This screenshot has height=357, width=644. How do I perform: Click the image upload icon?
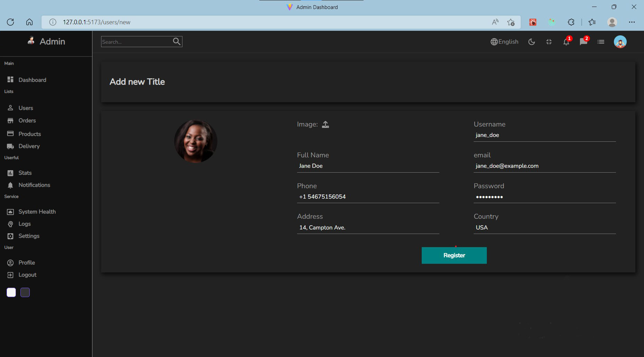[x=325, y=124]
